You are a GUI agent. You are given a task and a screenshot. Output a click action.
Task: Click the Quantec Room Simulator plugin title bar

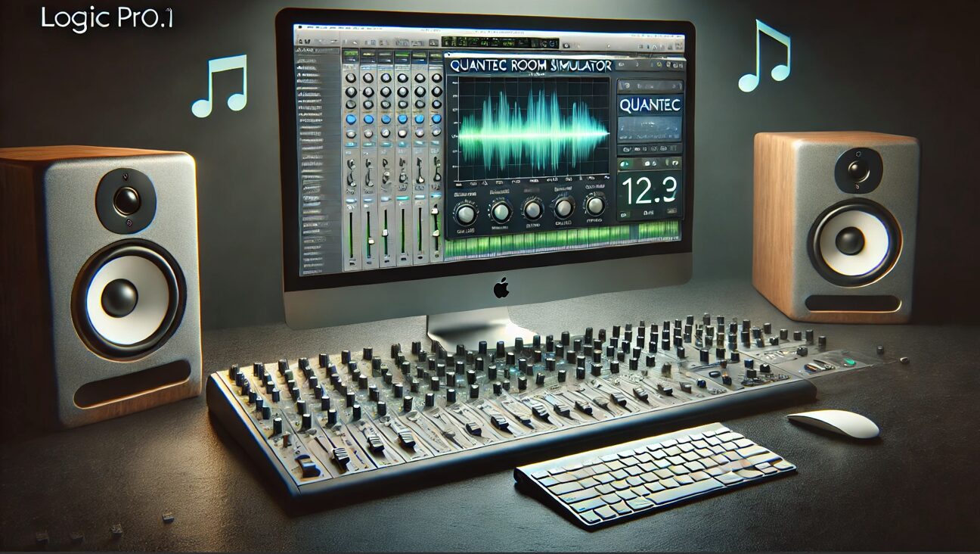pos(529,66)
